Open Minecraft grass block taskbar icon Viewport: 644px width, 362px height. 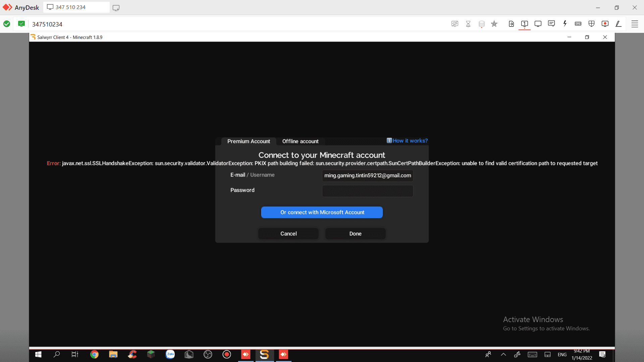click(151, 354)
